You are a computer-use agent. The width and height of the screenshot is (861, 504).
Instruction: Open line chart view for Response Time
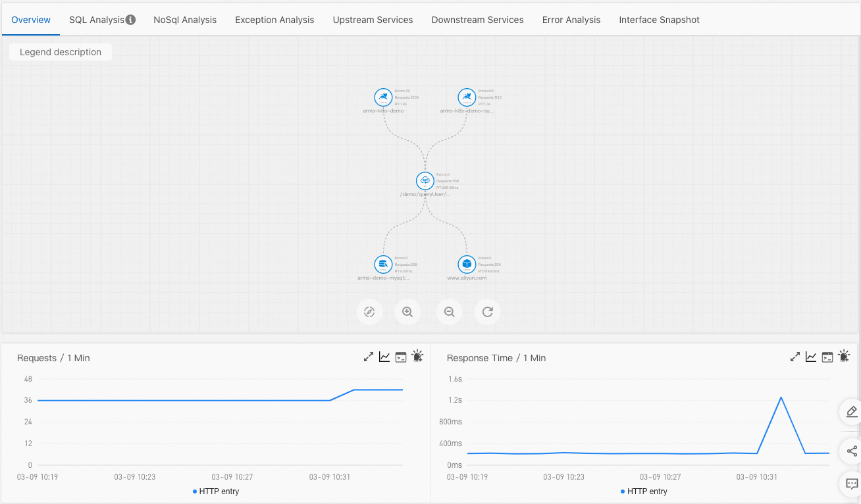click(x=811, y=357)
